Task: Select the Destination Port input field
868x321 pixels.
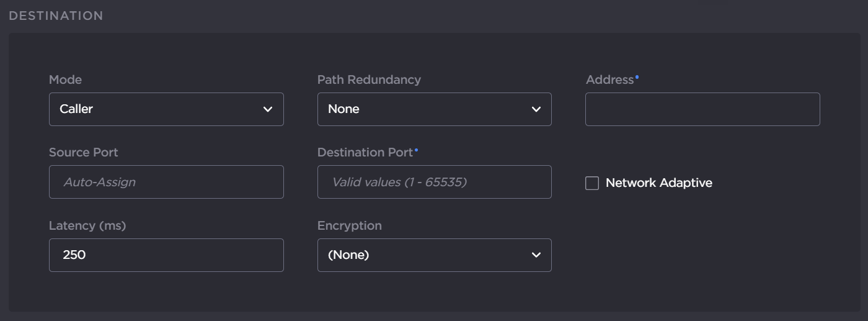Action: [x=434, y=182]
